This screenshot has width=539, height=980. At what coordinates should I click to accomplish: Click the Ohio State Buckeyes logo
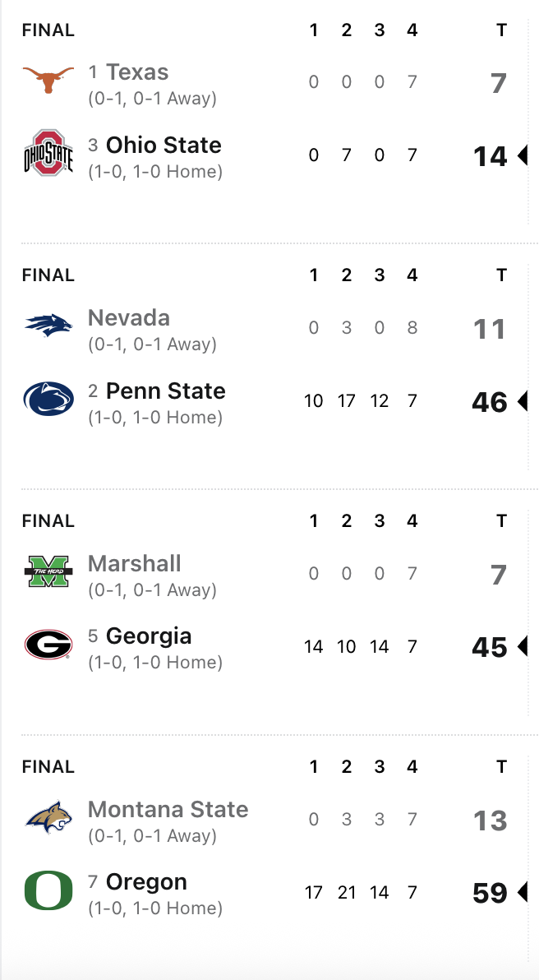click(48, 153)
